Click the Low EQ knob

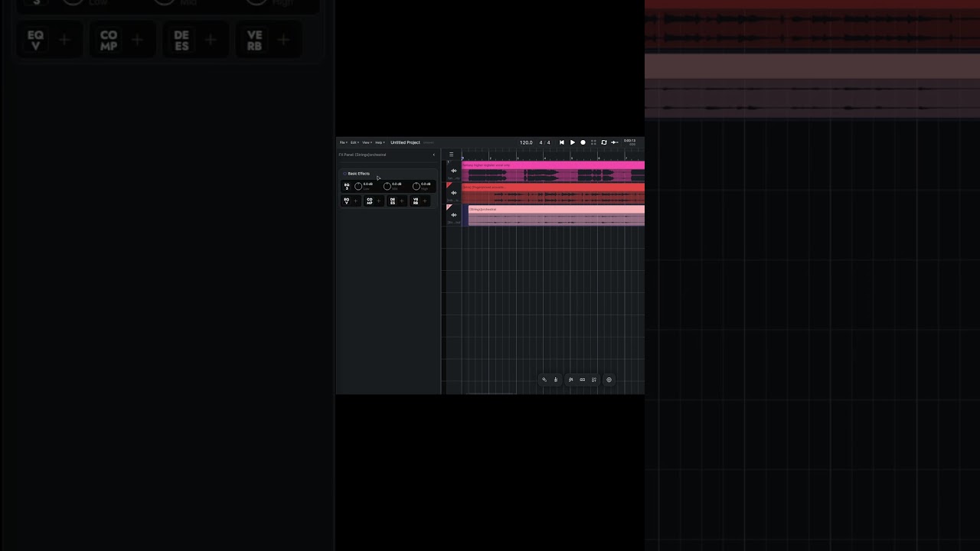[358, 186]
